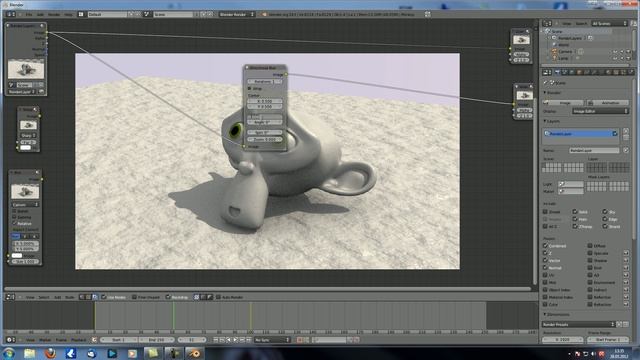Click Image render button

pos(563,102)
